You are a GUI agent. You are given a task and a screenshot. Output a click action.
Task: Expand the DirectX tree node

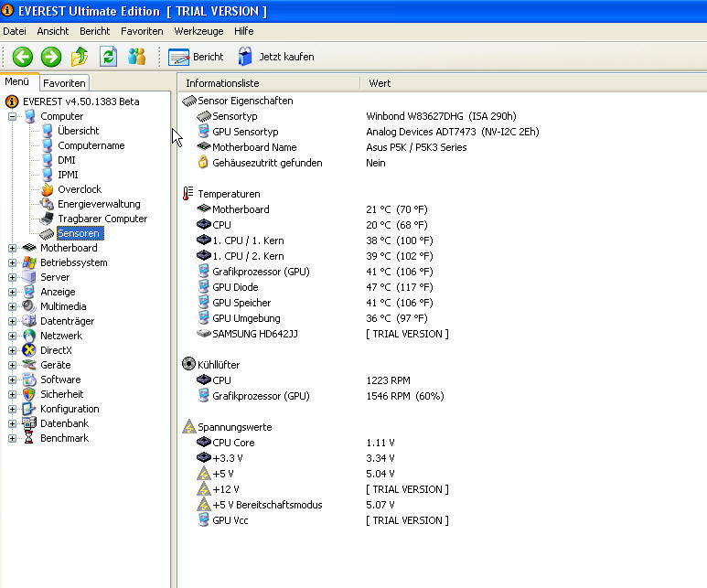click(x=13, y=350)
